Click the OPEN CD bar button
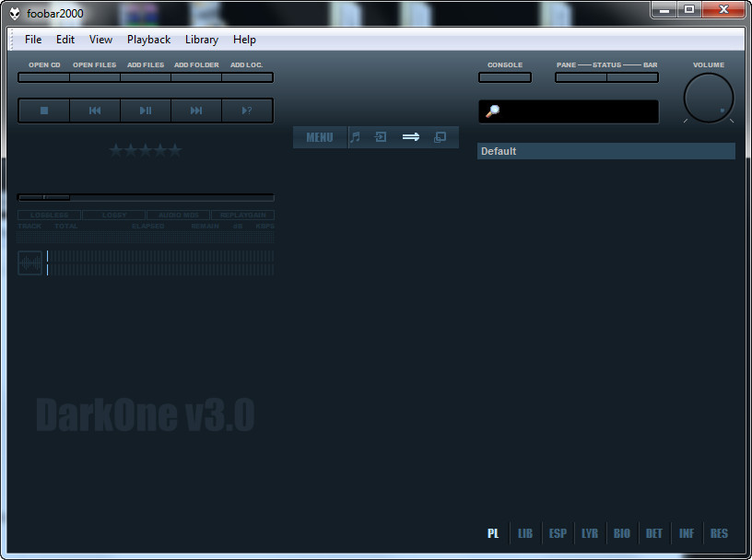752x560 pixels. pos(44,77)
